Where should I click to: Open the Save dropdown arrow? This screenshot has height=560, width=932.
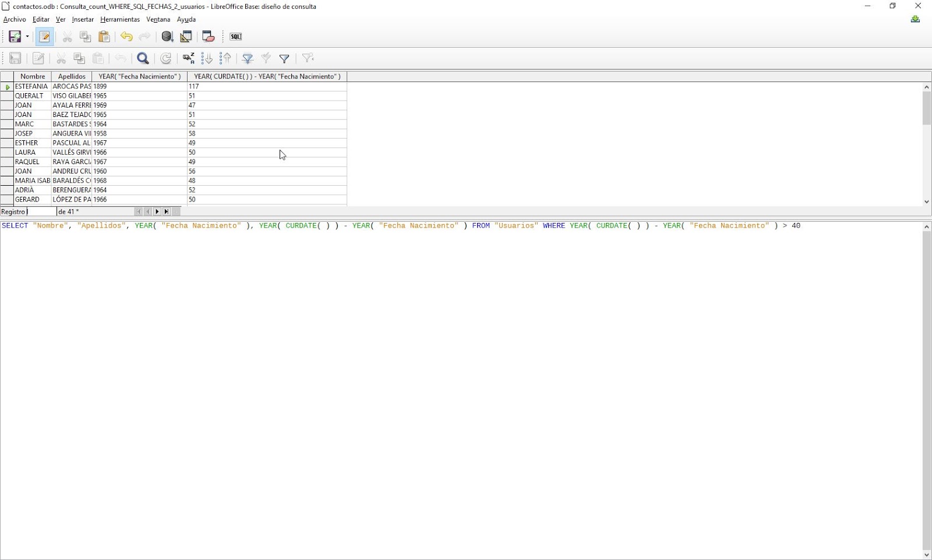tap(26, 36)
